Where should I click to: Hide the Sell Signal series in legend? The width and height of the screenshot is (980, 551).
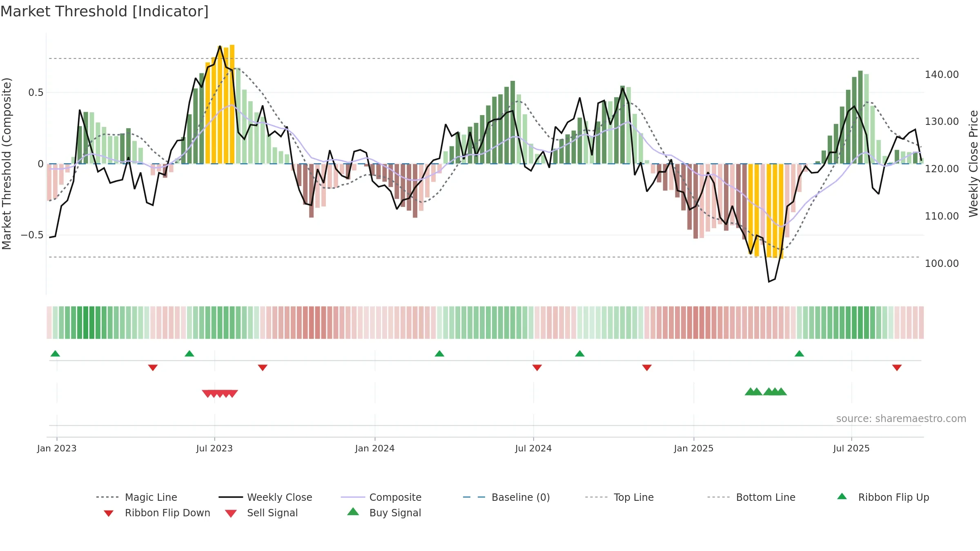(x=261, y=513)
